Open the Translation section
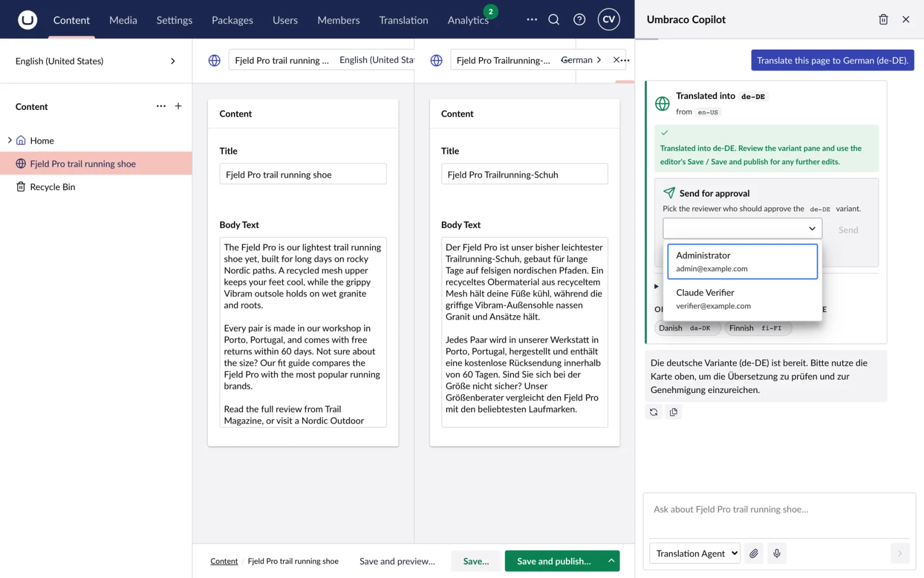The width and height of the screenshot is (924, 578). [404, 20]
